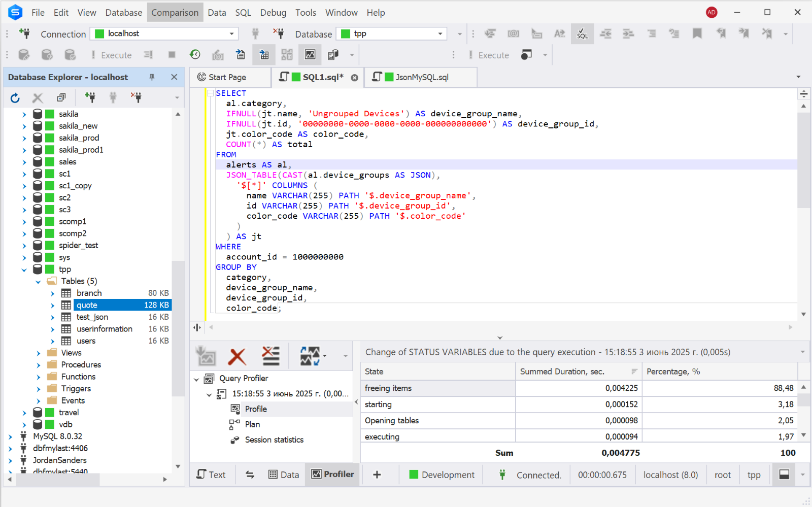Screen dimensions: 812x507
Task: Click the first database transaction icon
Action: tap(24, 55)
